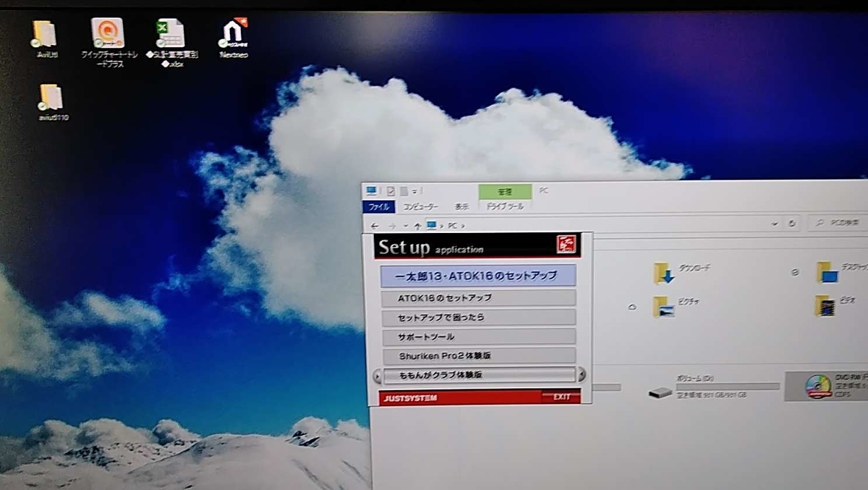Click ももんがクラブ体験版 button

pyautogui.click(x=478, y=375)
